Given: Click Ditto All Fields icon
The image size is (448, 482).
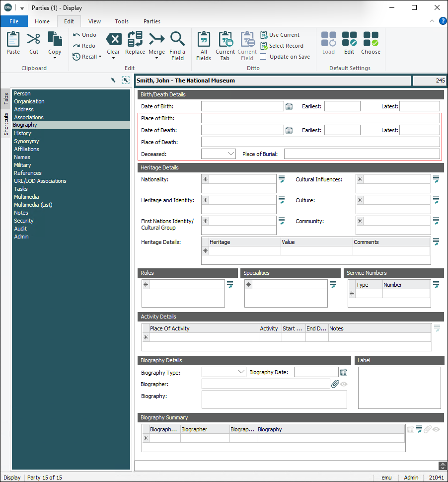Looking at the screenshot, I should [204, 39].
